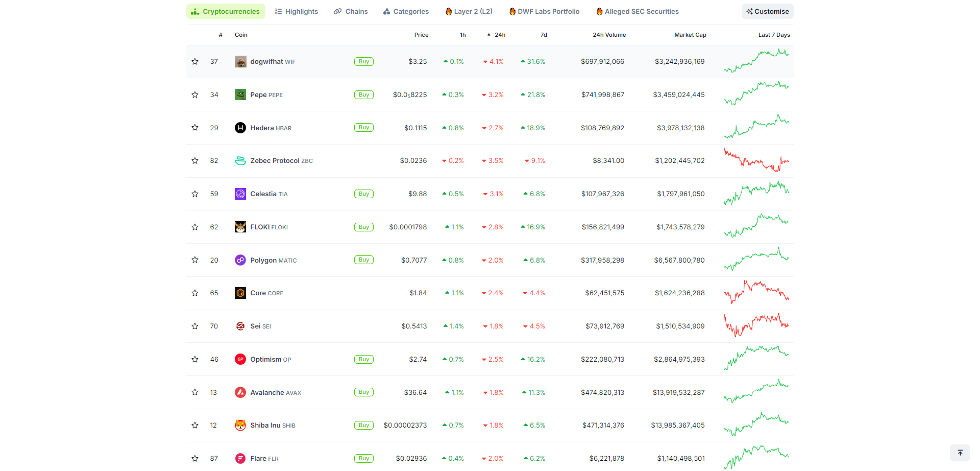Screen dimensions: 980x471
Task: Open the Customise button
Action: point(767,11)
